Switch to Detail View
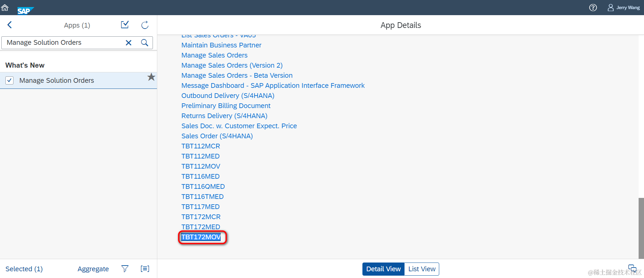Image resolution: width=644 pixels, height=278 pixels. pos(383,269)
